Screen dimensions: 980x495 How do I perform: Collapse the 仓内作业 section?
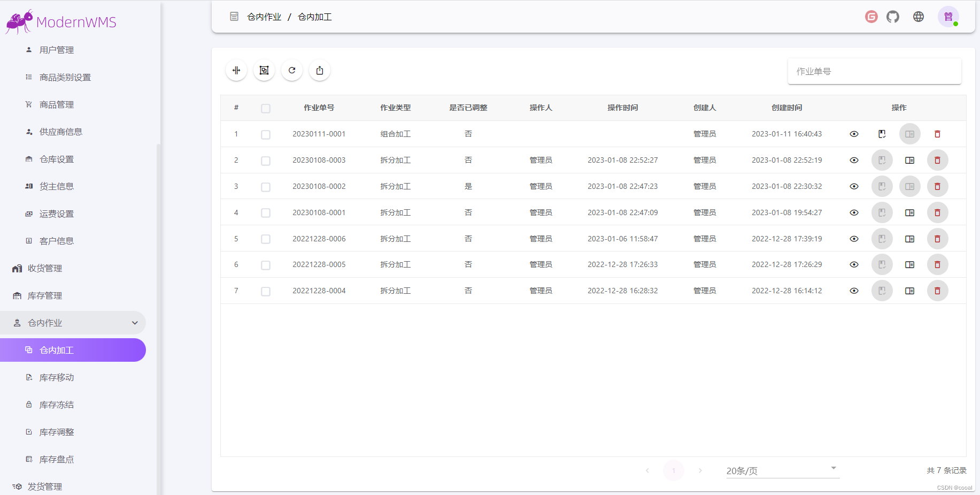[x=135, y=323]
